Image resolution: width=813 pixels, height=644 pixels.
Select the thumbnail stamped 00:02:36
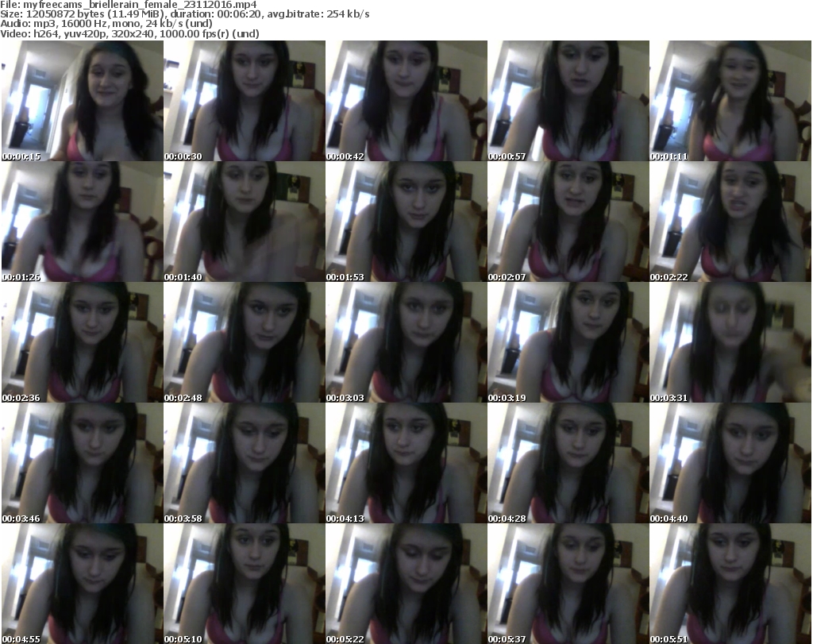(83, 342)
